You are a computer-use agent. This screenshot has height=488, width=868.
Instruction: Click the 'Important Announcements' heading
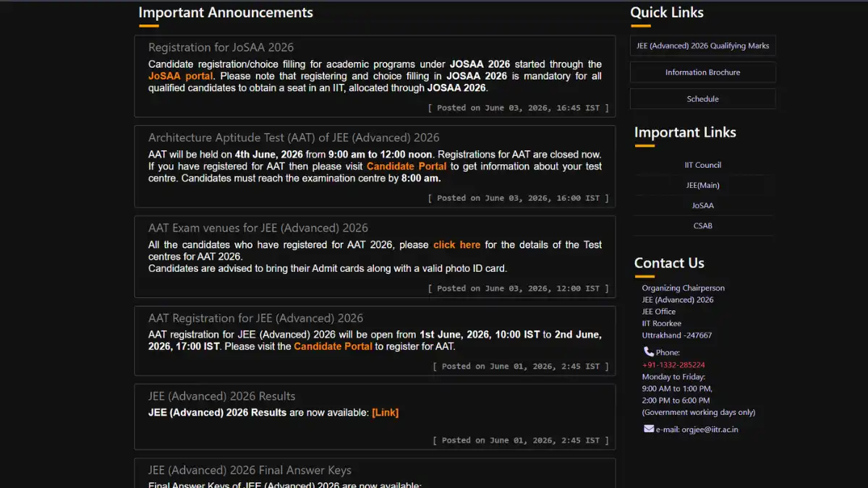coord(226,12)
